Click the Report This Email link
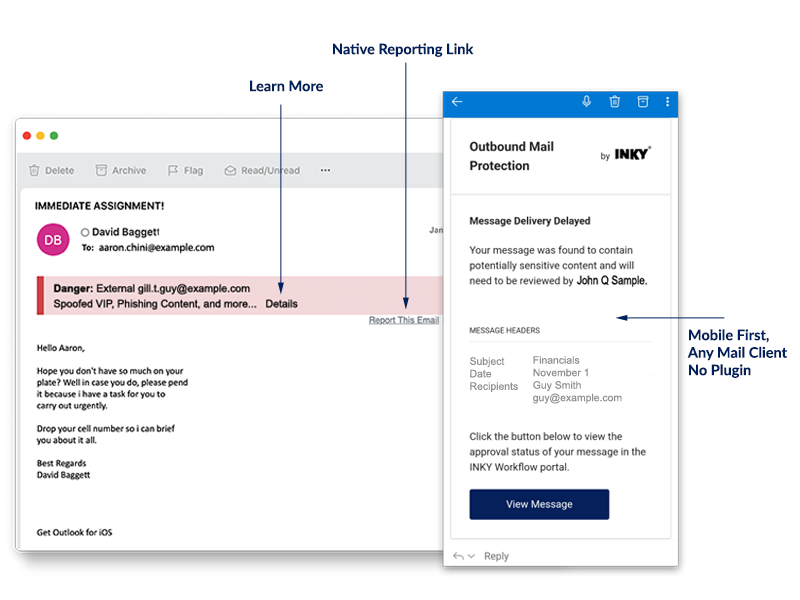Viewport: 800px width, 600px height. click(403, 320)
